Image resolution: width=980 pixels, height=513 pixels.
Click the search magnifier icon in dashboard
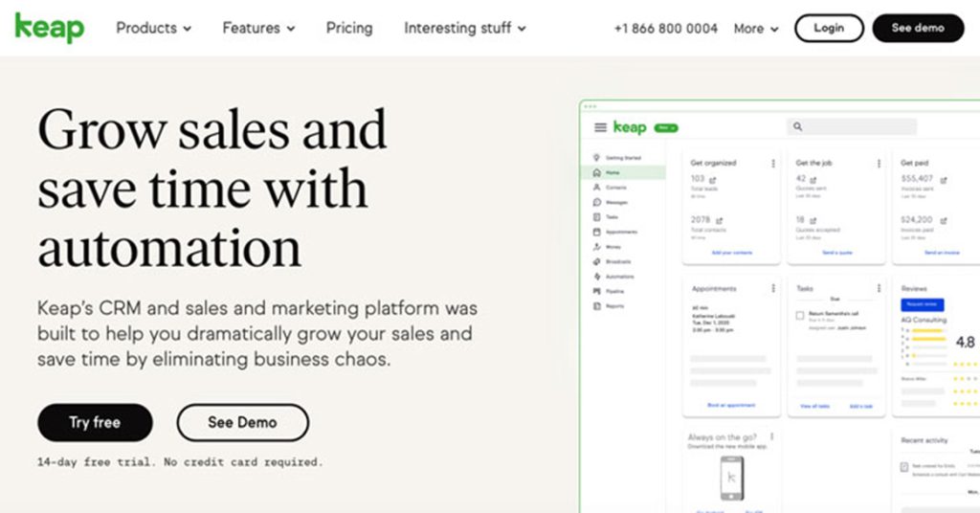[x=797, y=127]
